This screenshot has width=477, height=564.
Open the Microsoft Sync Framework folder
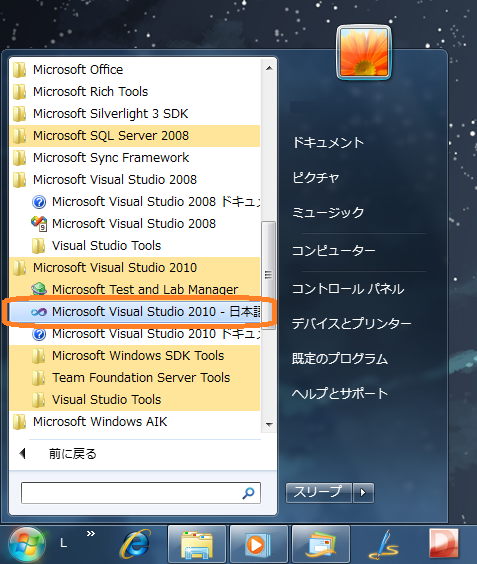(x=135, y=158)
